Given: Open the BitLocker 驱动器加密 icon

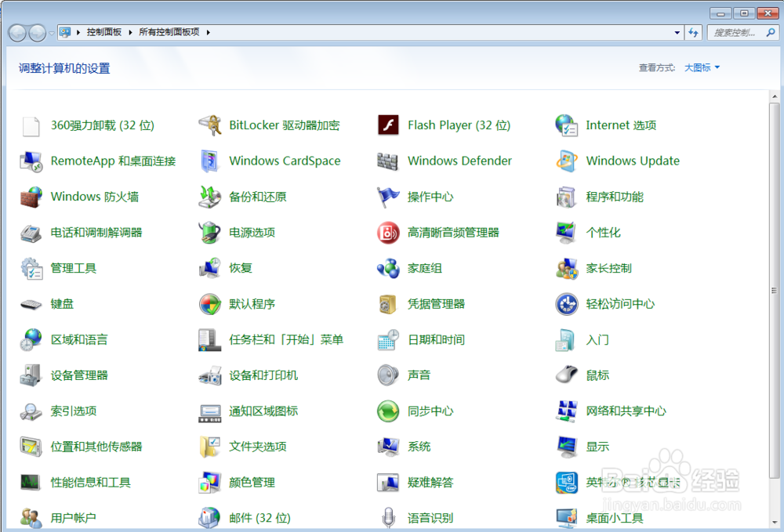Looking at the screenshot, I should [x=210, y=125].
